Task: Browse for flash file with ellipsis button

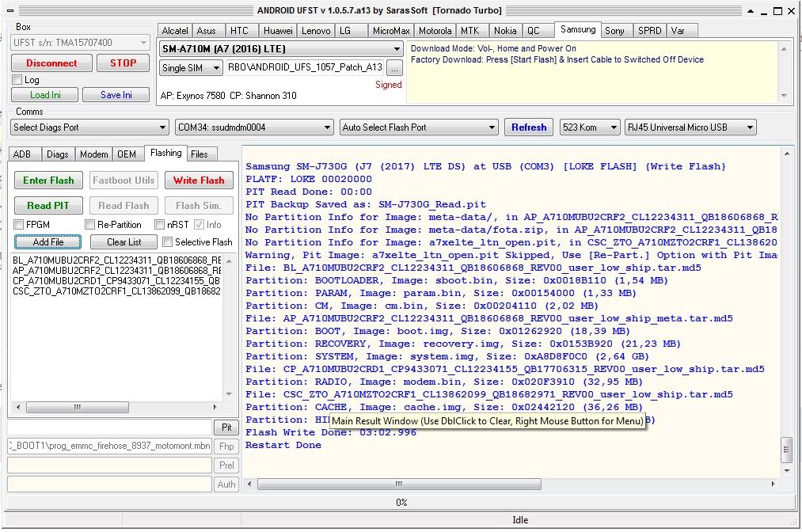Action: [394, 67]
